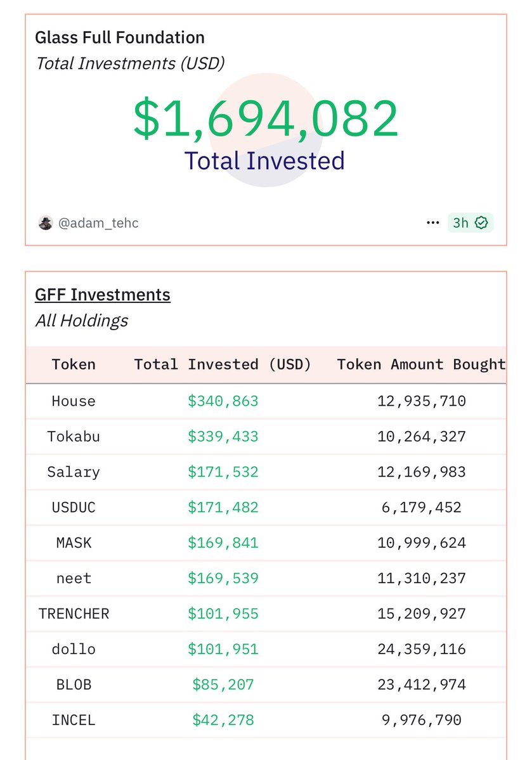
Task: Sort by the Token column header
Action: pyautogui.click(x=74, y=364)
